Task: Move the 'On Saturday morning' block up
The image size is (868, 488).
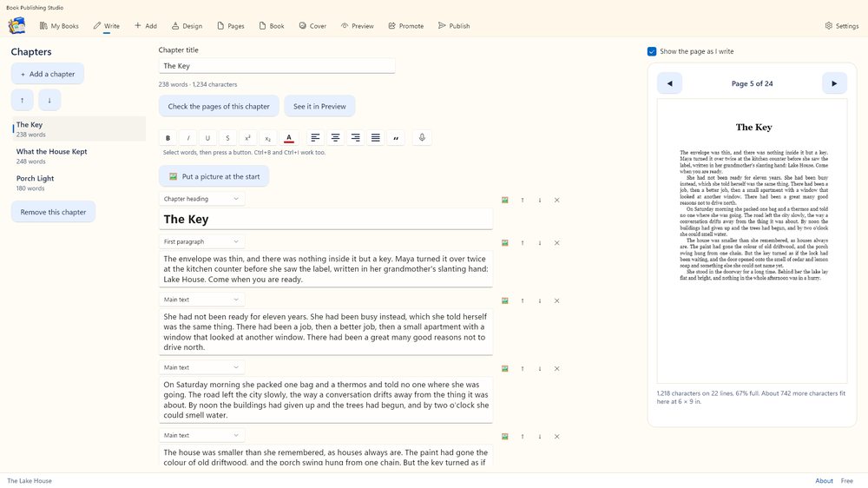Action: point(522,368)
